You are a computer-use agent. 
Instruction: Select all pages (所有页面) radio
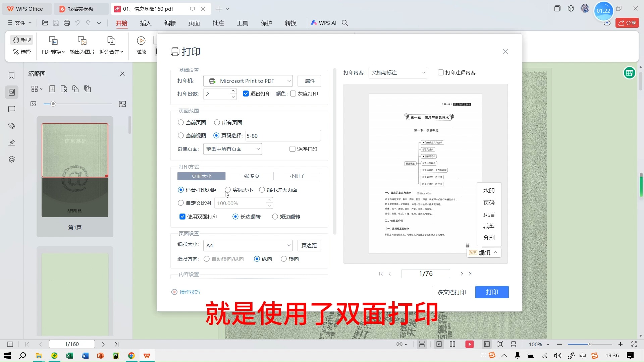pos(217,122)
